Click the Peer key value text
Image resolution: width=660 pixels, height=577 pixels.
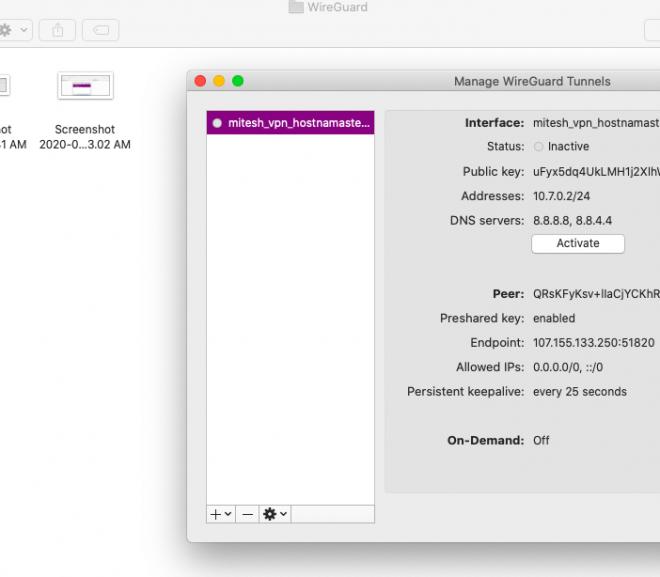596,294
